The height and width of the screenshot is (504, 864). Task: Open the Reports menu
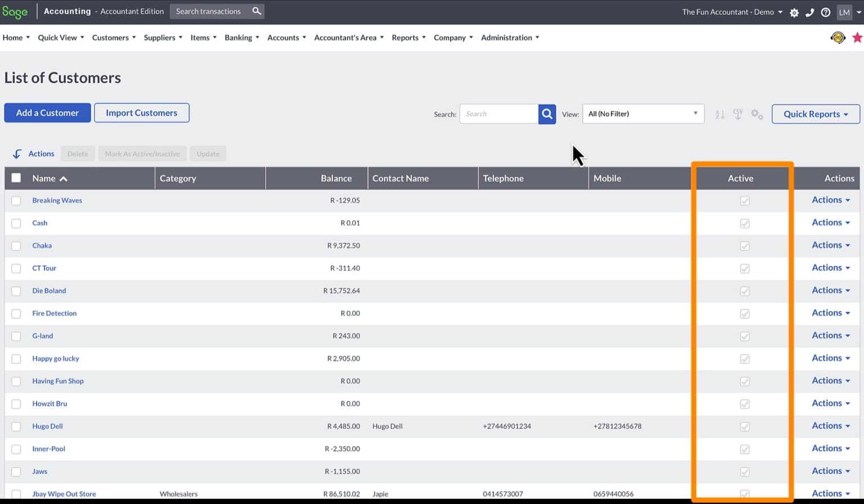tap(405, 37)
